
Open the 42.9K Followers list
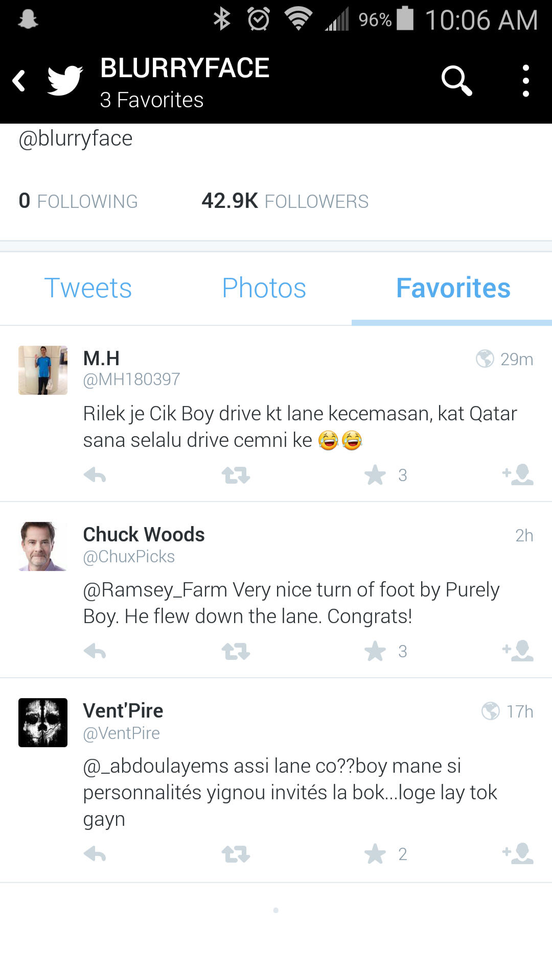point(285,201)
